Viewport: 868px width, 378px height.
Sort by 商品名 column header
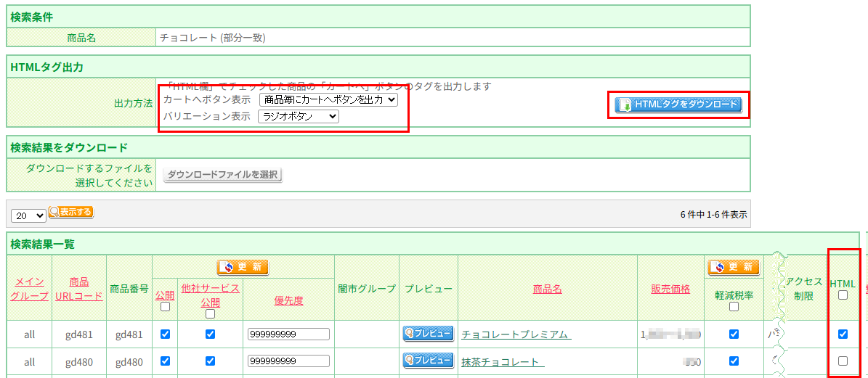point(548,289)
